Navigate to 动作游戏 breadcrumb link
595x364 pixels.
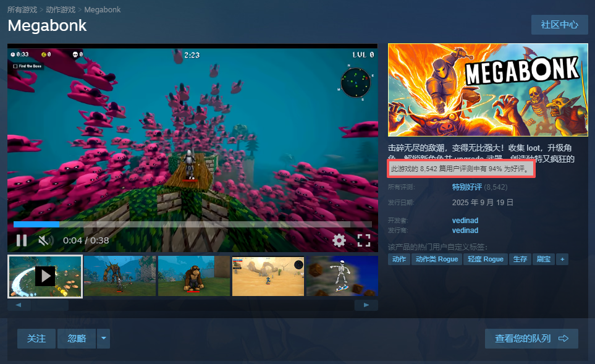click(61, 10)
